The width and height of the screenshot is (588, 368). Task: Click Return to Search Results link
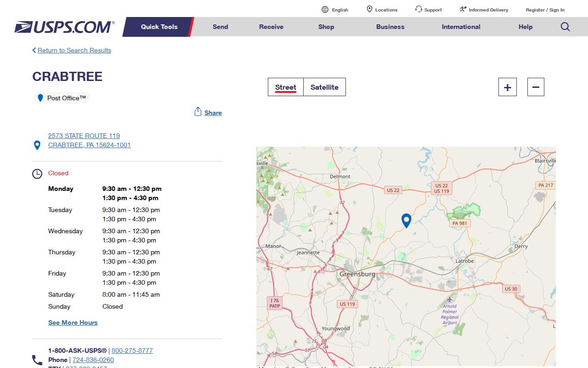pos(74,50)
